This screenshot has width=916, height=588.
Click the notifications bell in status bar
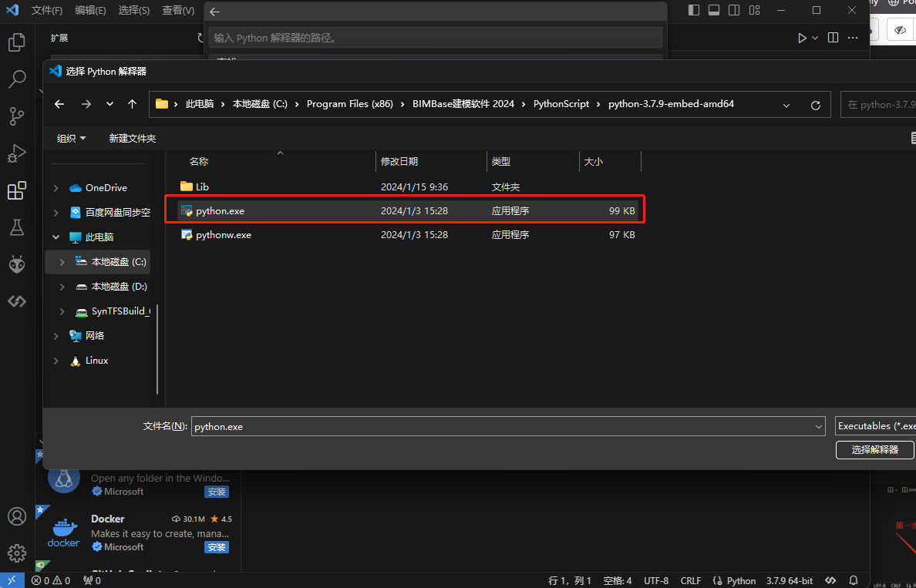(854, 580)
